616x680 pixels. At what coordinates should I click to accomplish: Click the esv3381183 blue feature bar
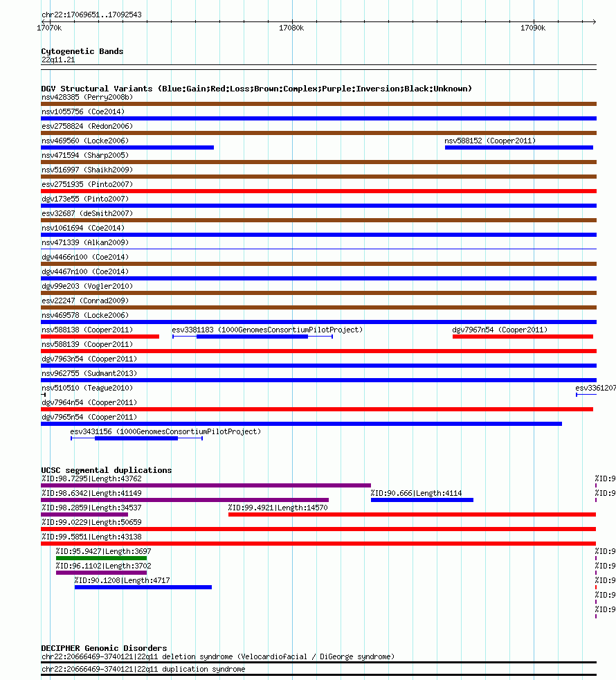coord(253,337)
